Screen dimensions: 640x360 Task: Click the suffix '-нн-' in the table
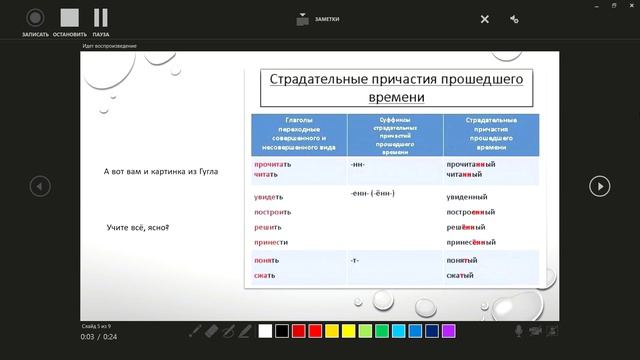[x=358, y=164]
